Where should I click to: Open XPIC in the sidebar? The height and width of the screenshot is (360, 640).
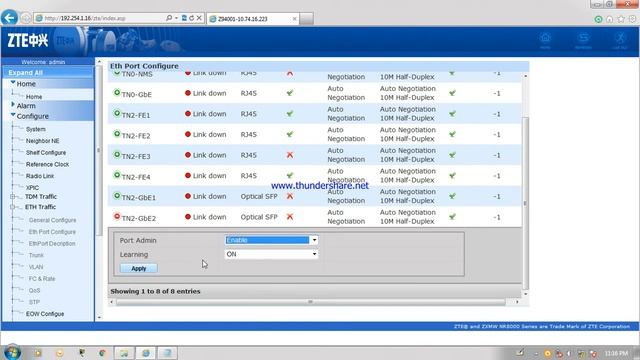pyautogui.click(x=32, y=188)
